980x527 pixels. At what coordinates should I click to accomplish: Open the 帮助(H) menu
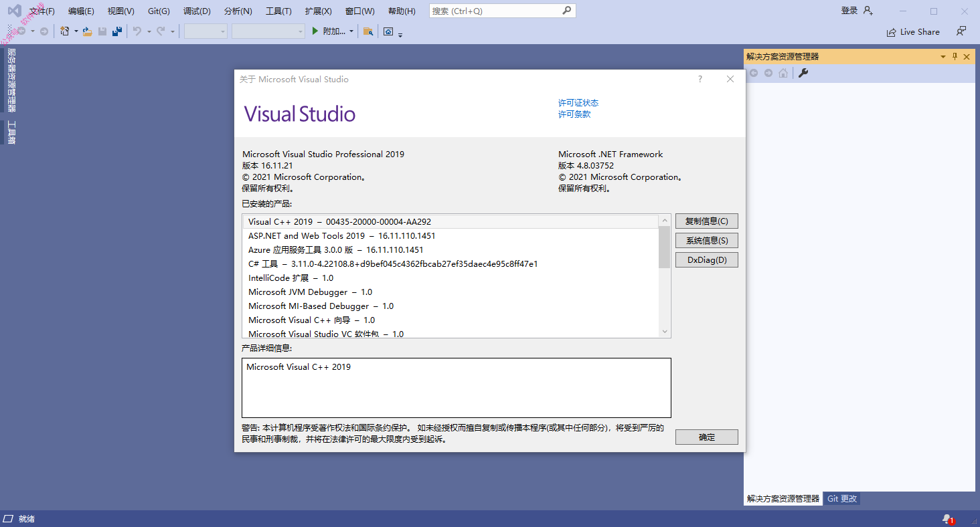coord(402,11)
